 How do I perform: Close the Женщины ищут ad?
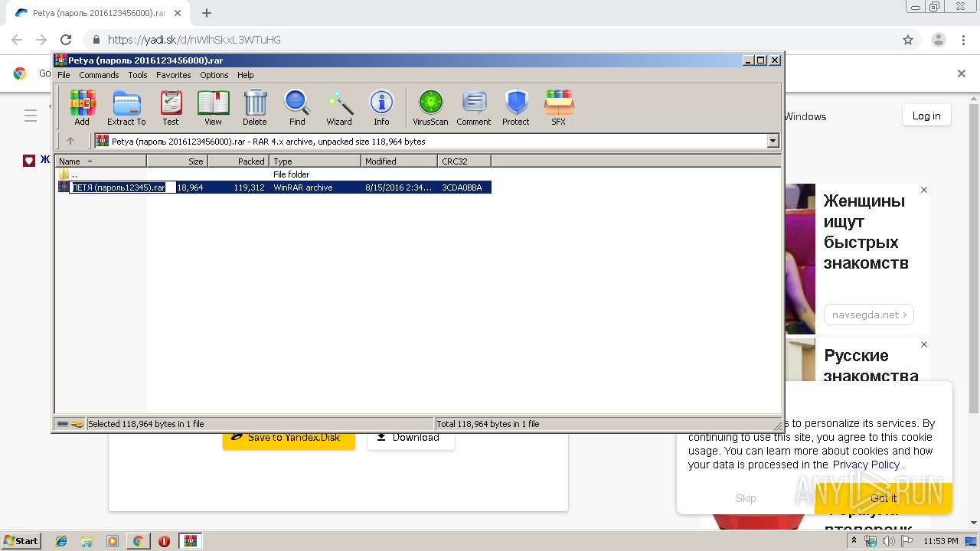pyautogui.click(x=924, y=190)
